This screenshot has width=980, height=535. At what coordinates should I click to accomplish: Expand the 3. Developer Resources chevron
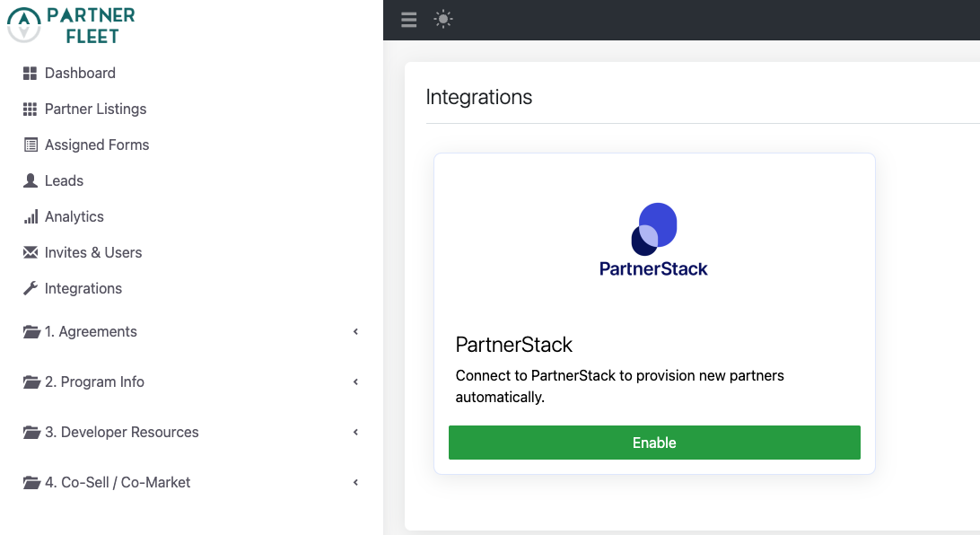pos(355,433)
